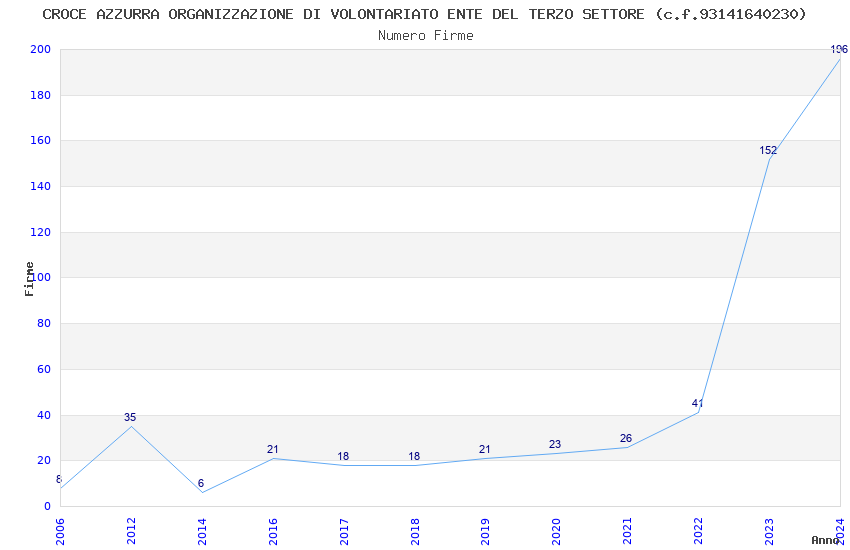Click y-axis value 20
Image resolution: width=850 pixels, height=550 pixels.
44,461
